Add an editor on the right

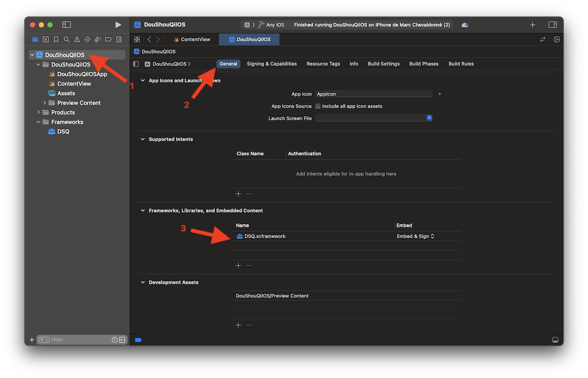(557, 39)
